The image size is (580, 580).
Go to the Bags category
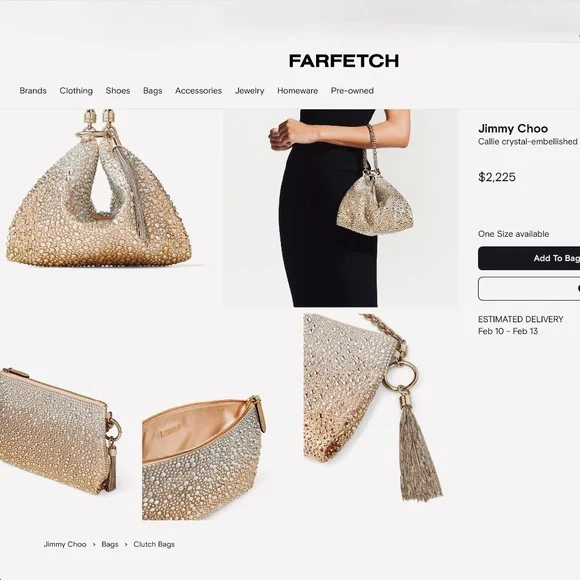click(153, 91)
